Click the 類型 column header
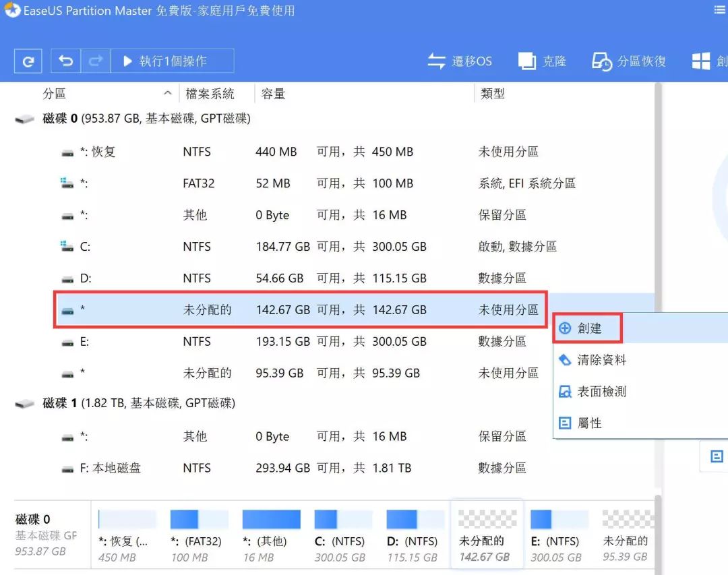728x575 pixels. [493, 94]
